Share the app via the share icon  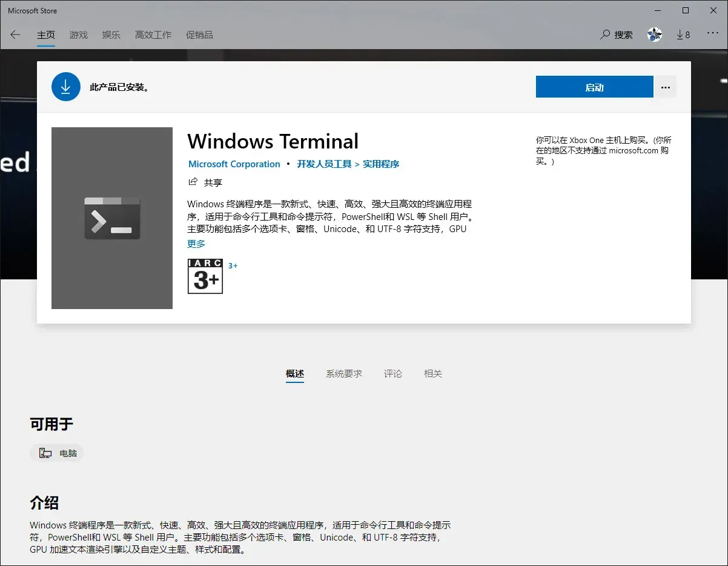coord(193,182)
